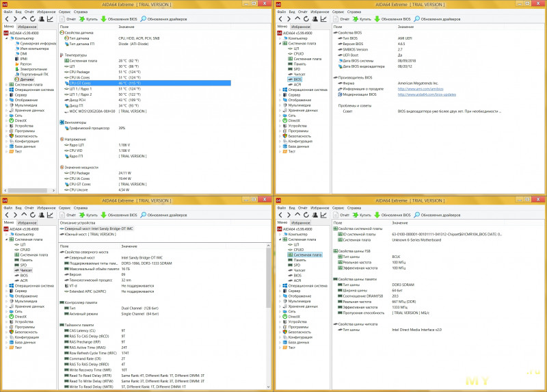Viewport: 547px width, 392px height.
Task: Open Сервис menu in the BIOS window
Action: pos(338,12)
